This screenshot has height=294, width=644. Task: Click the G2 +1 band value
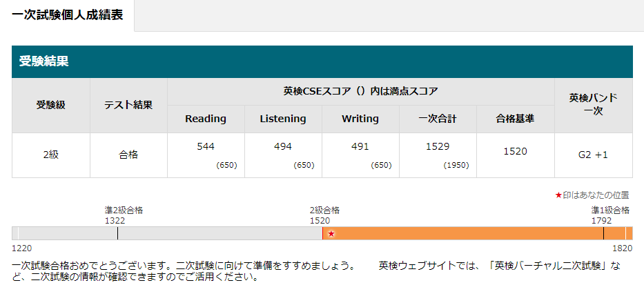(x=593, y=155)
